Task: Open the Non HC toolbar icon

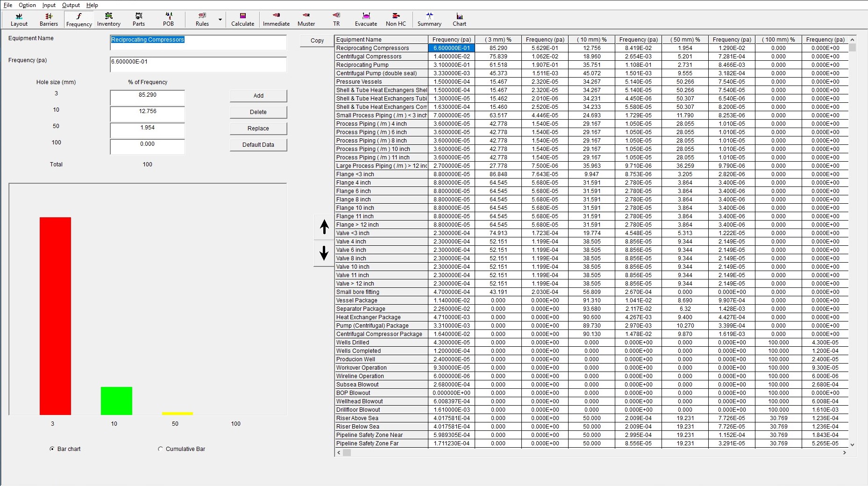Action: (x=396, y=20)
